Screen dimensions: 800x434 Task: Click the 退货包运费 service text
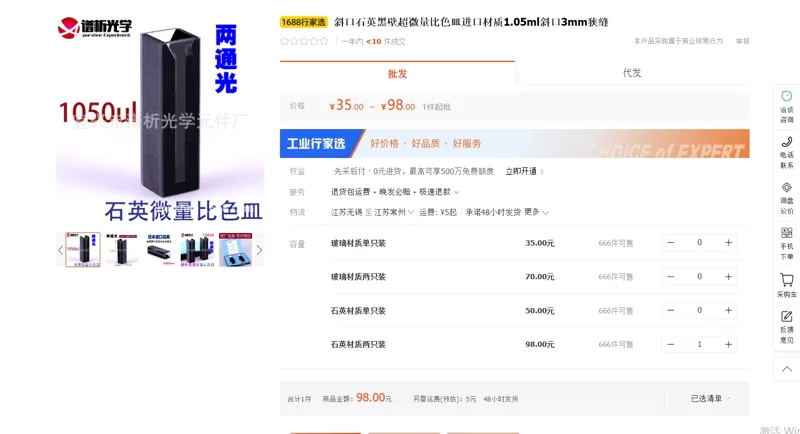(350, 192)
